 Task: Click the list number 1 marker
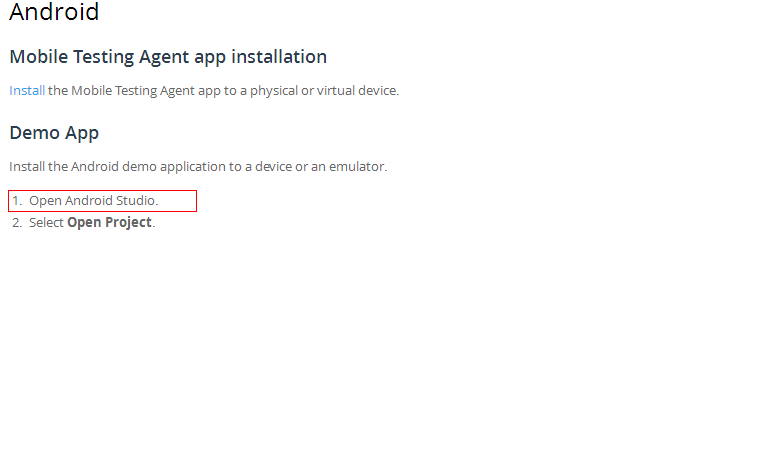tap(17, 201)
